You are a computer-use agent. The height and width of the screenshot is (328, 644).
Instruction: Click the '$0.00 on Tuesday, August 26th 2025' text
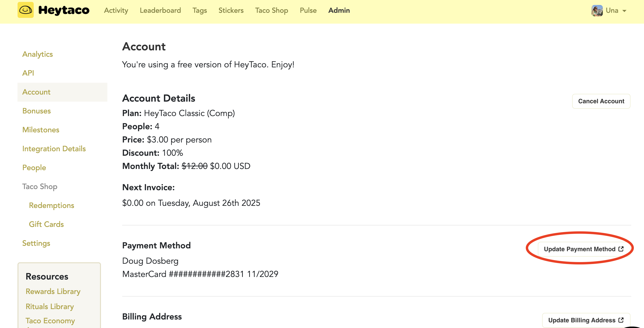tap(191, 203)
